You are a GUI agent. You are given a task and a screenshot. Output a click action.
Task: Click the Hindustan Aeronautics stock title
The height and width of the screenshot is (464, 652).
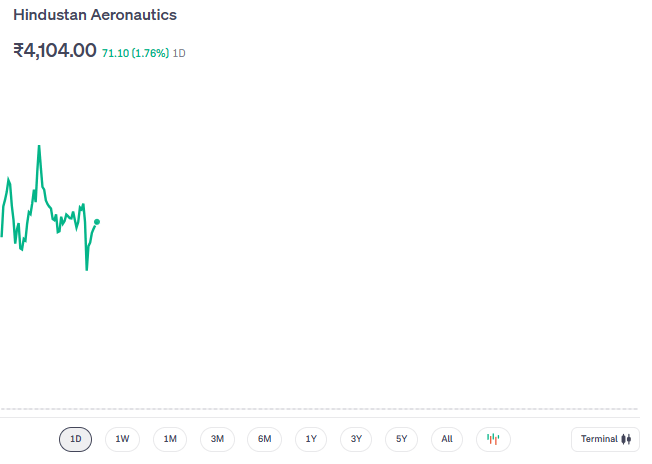[95, 16]
